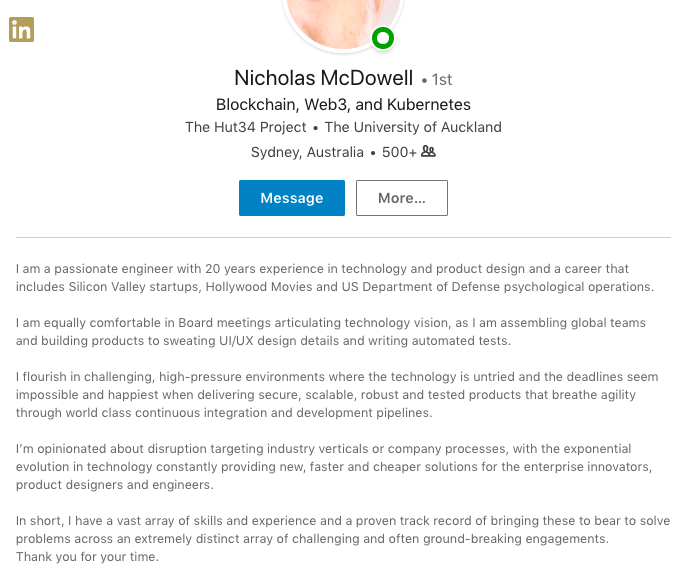
Task: Click the name Nicholas McDowell
Action: [323, 78]
